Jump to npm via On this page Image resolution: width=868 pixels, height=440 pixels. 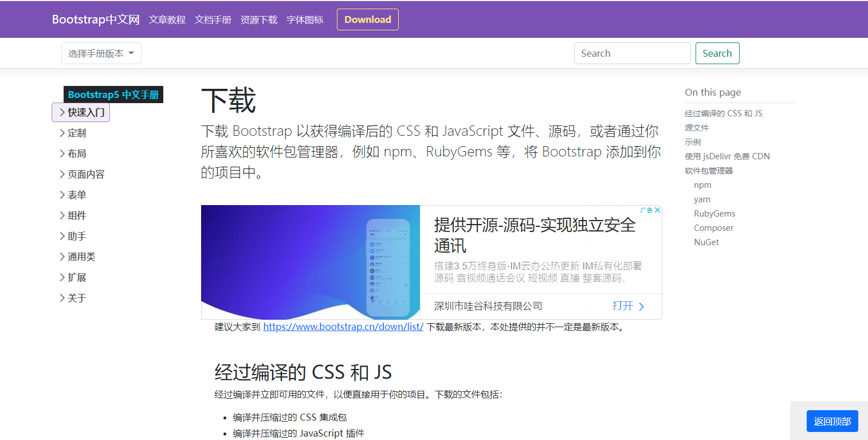702,184
